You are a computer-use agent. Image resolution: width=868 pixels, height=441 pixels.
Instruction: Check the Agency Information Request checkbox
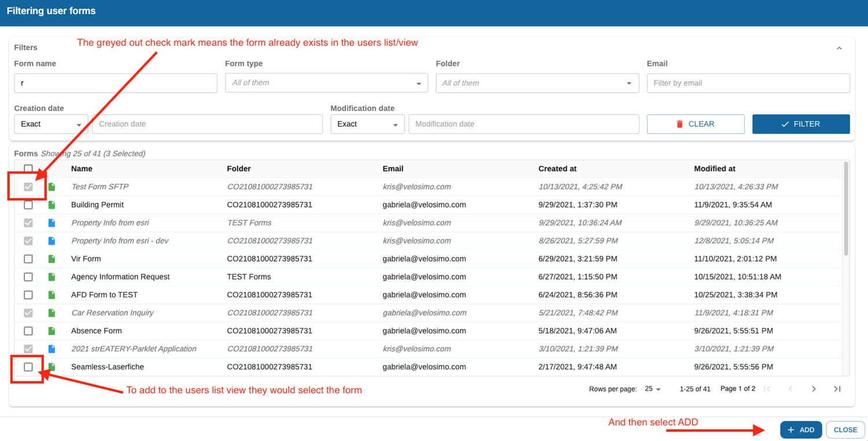click(x=28, y=277)
